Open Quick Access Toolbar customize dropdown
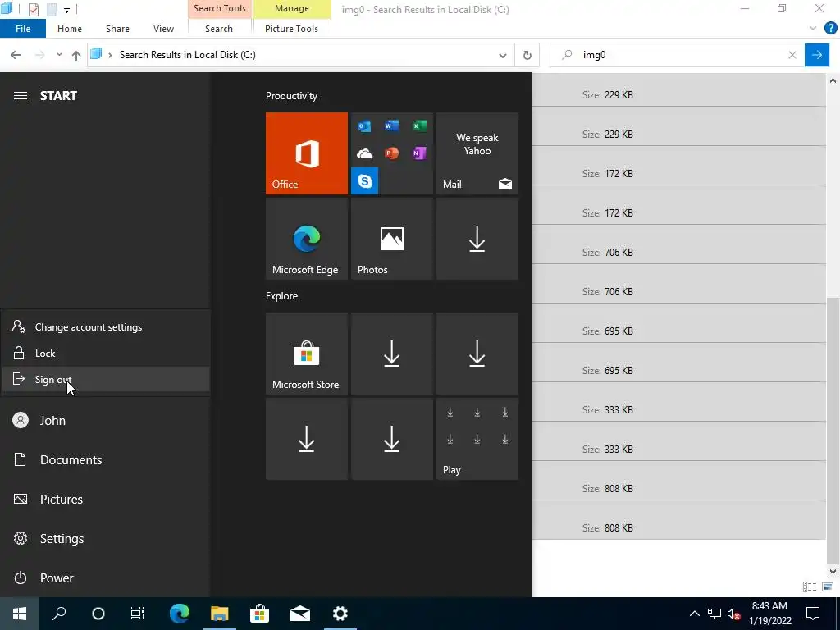The width and height of the screenshot is (840, 630). click(66, 10)
